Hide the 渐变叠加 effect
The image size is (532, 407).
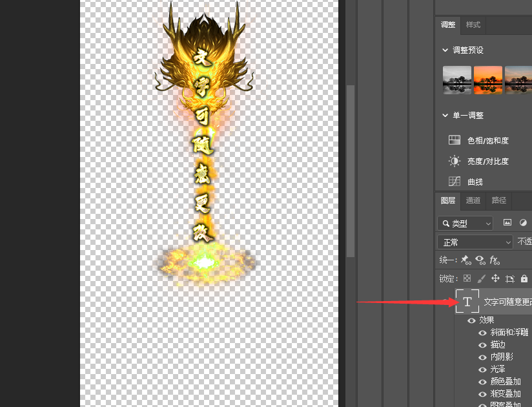tap(482, 394)
